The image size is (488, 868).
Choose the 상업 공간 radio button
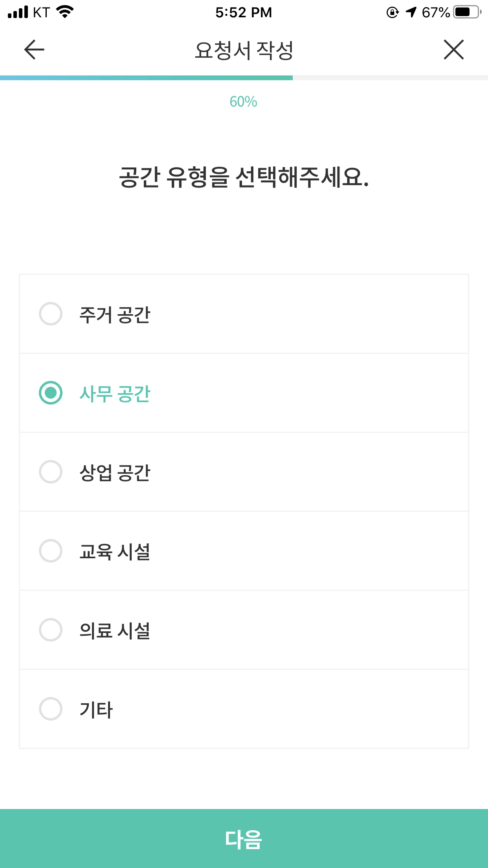pos(51,472)
